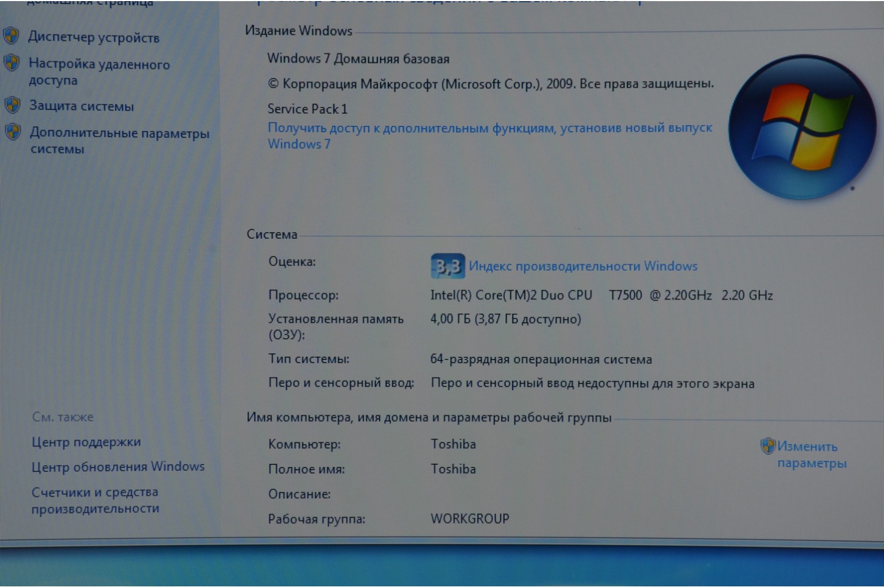Open Индекс производительности Windows link

(583, 266)
